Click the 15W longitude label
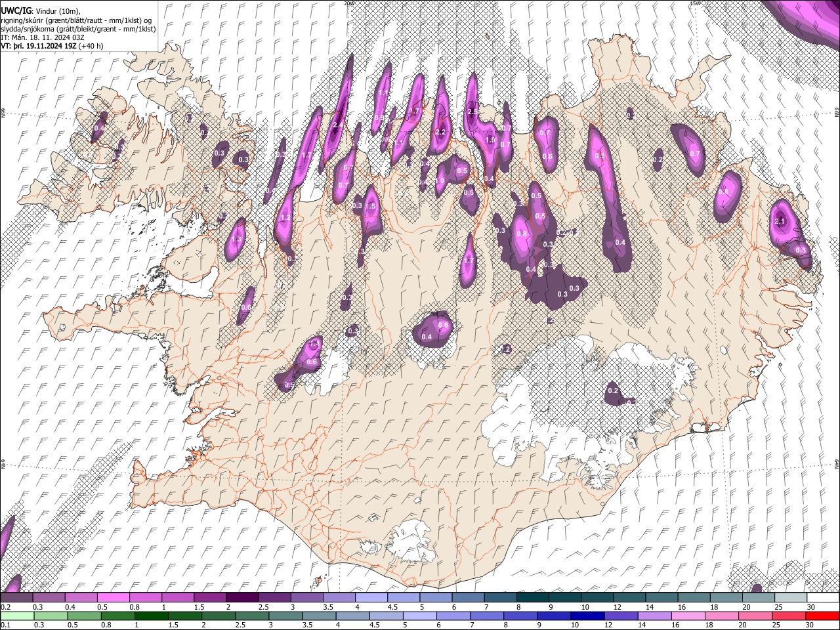 click(695, 3)
